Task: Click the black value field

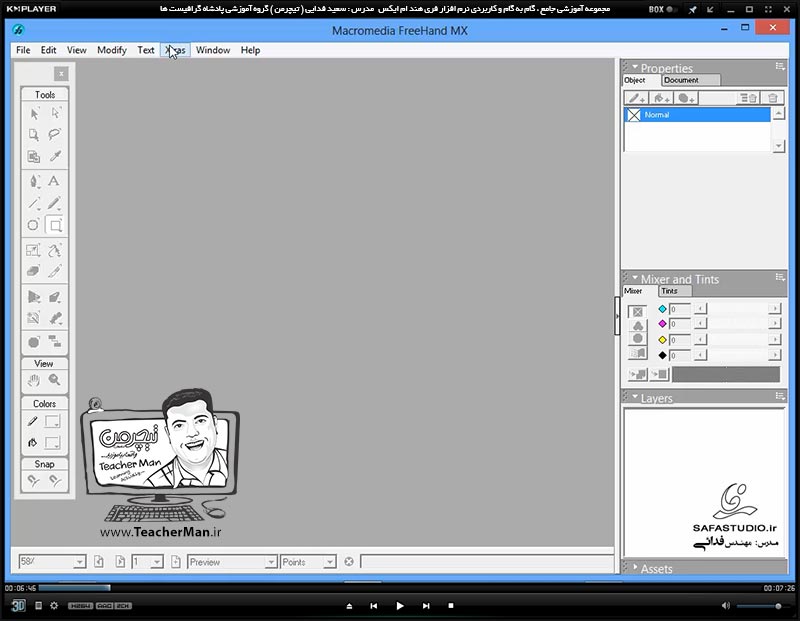Action: coord(680,355)
